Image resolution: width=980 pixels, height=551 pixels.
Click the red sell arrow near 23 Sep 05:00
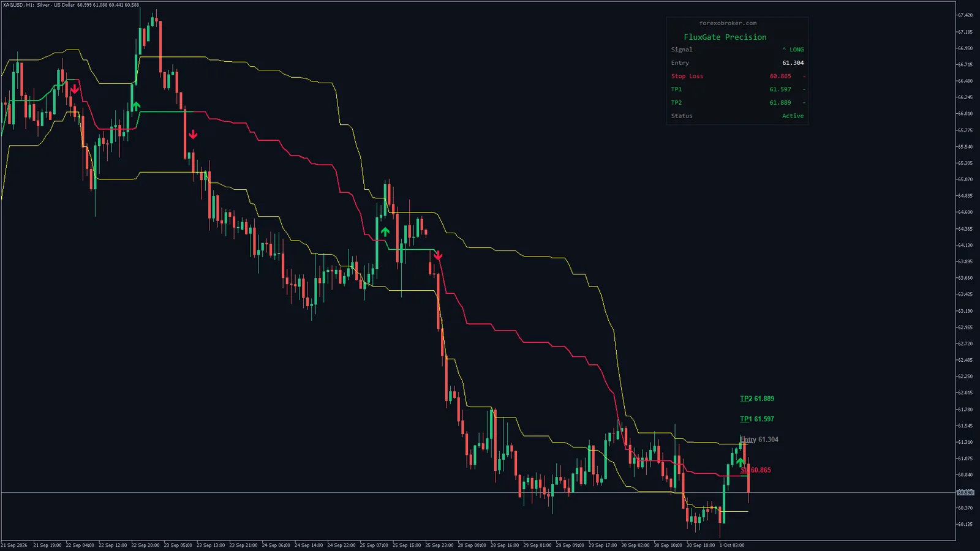193,134
